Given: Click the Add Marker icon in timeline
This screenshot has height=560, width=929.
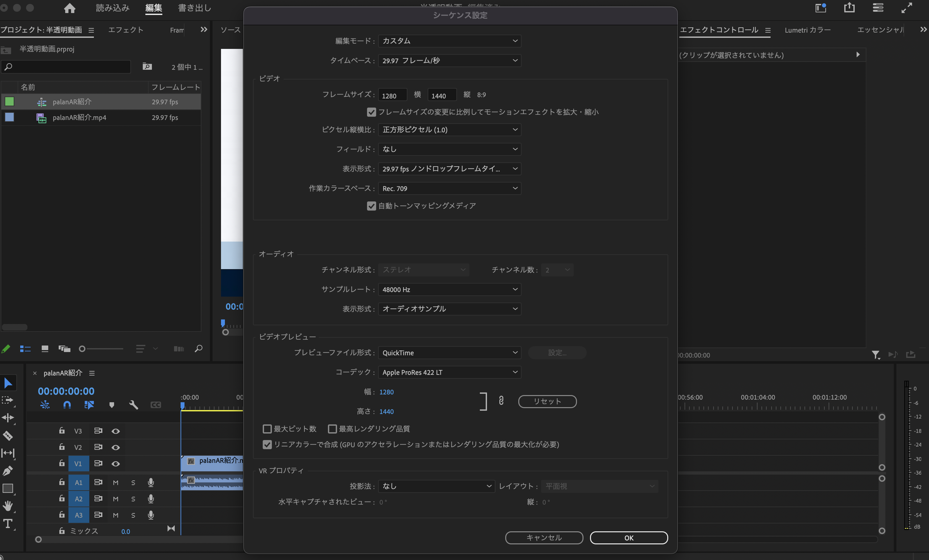Looking at the screenshot, I should 111,405.
